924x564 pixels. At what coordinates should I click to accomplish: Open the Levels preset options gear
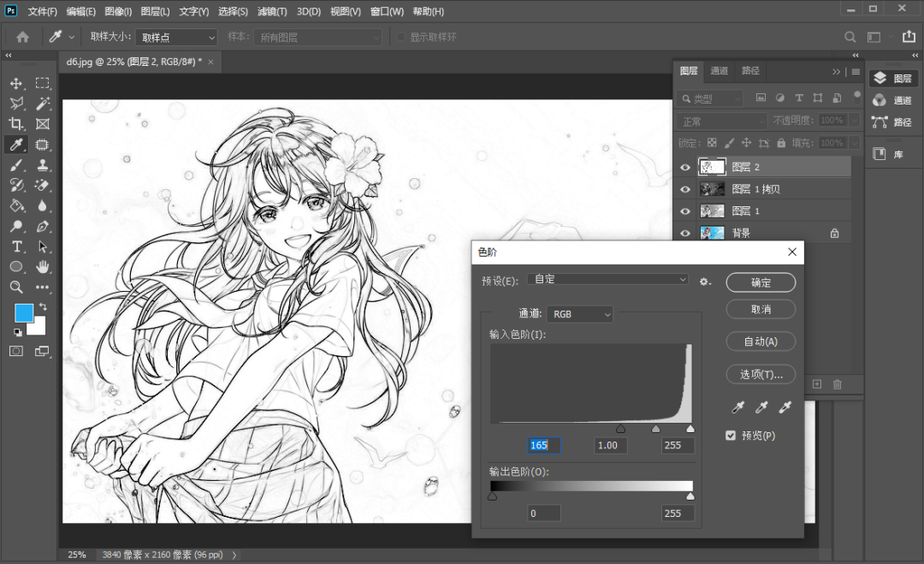705,281
